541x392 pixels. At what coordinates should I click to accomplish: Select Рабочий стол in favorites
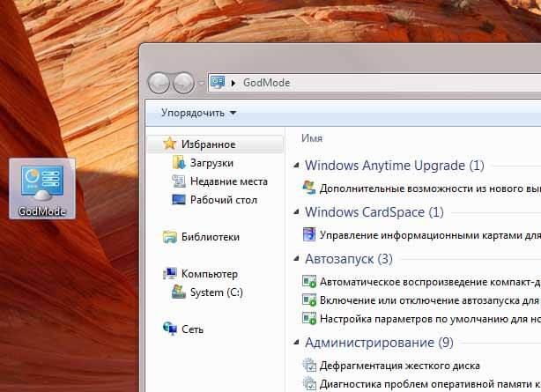pos(223,200)
